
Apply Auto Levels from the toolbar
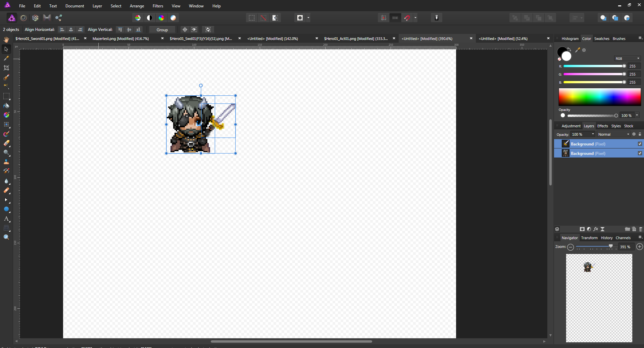tap(138, 18)
